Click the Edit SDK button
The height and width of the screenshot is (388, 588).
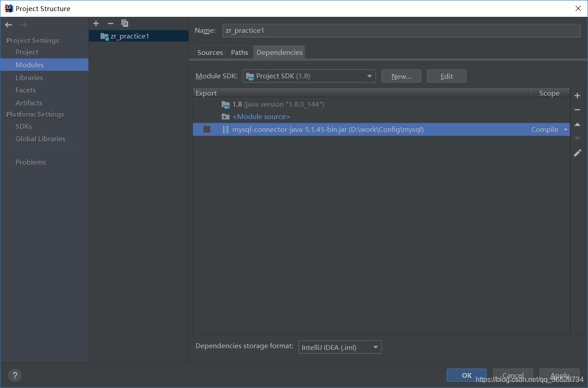446,76
